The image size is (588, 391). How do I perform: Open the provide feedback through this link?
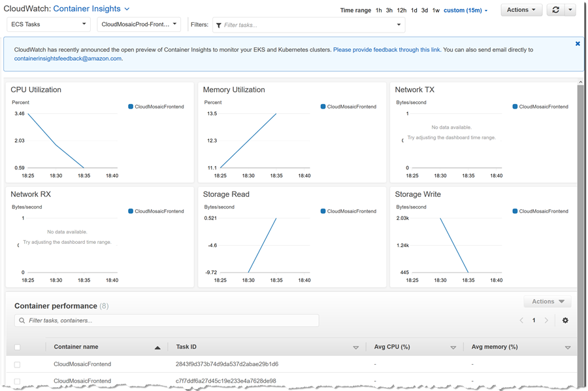click(387, 50)
